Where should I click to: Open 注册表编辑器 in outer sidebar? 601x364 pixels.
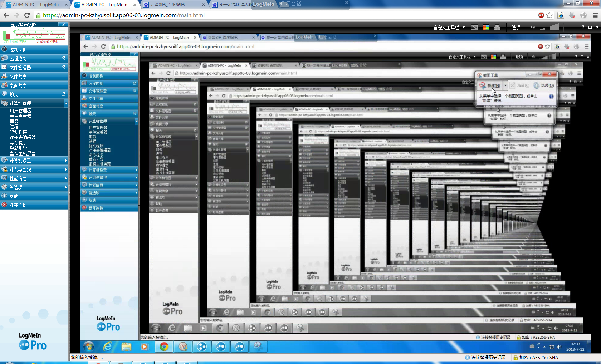pos(23,137)
